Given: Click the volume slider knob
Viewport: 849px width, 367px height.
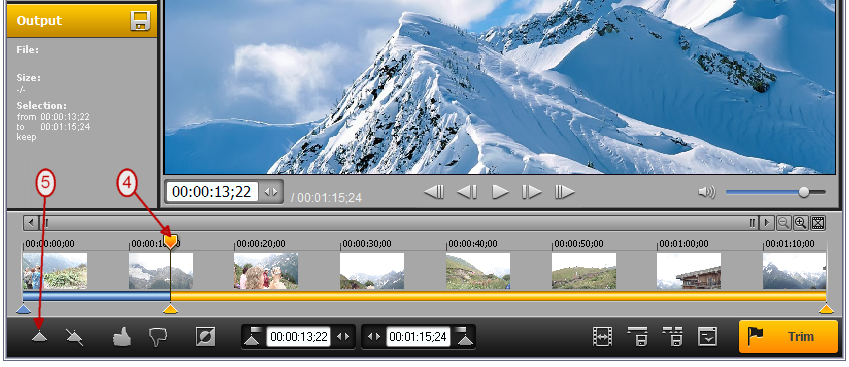Looking at the screenshot, I should point(804,192).
